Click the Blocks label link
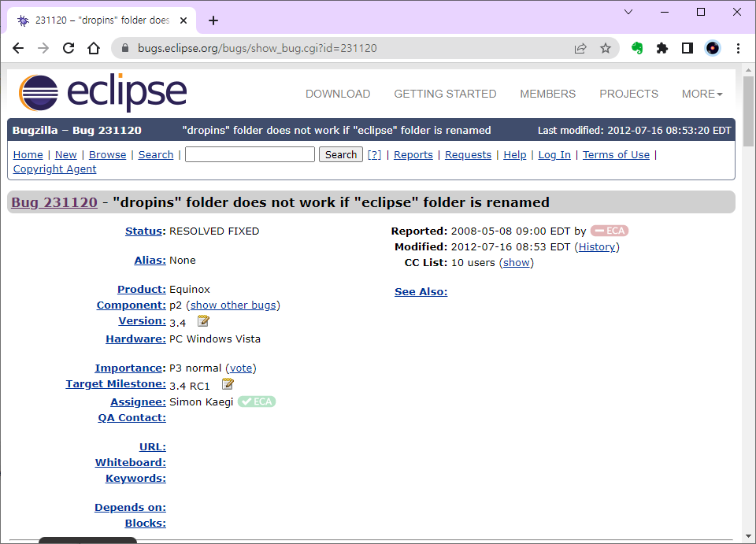Viewport: 756px width, 544px height. tap(146, 524)
